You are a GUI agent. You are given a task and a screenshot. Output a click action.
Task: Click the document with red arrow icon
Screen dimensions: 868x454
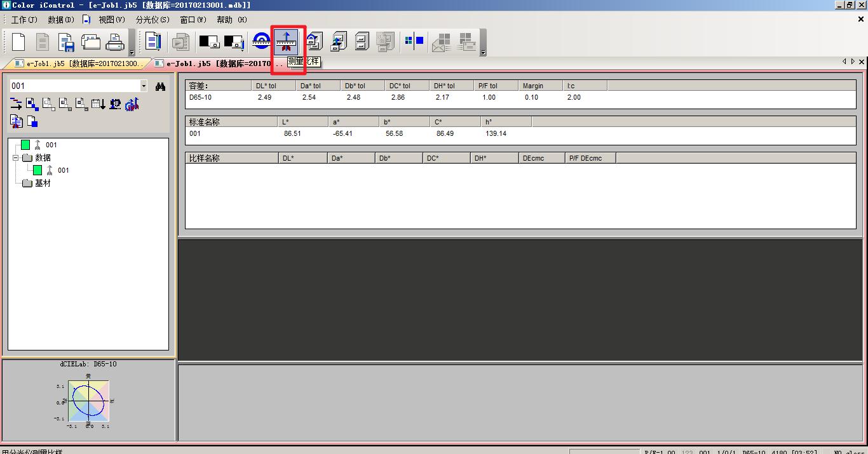16,121
